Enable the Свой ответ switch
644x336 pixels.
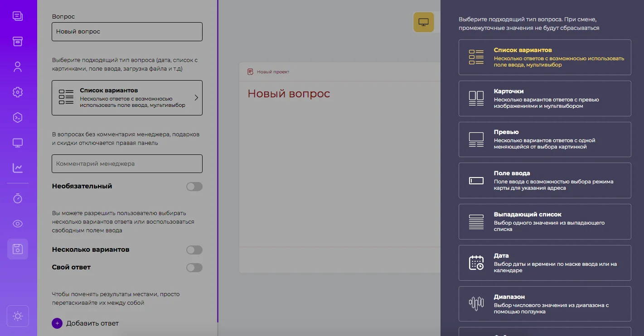(194, 268)
